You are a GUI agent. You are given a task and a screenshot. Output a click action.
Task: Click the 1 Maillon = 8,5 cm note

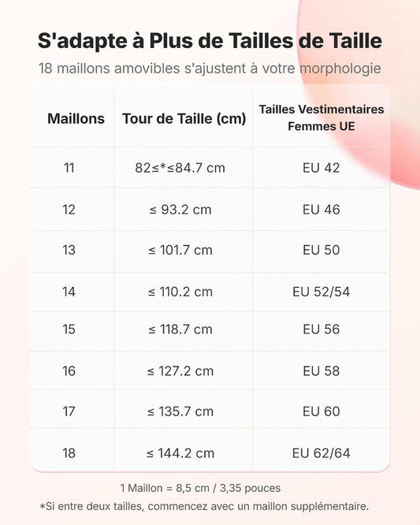tap(200, 488)
